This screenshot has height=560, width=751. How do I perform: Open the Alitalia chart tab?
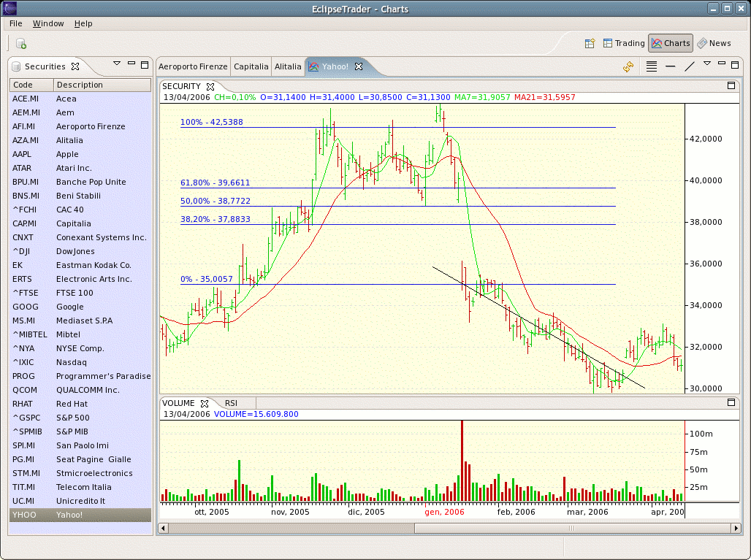pos(288,66)
